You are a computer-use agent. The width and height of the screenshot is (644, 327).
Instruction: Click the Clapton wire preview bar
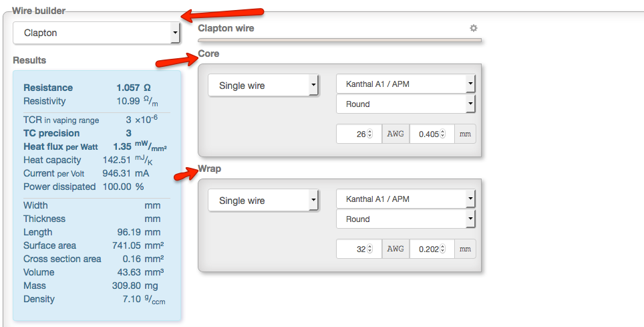tap(339, 40)
